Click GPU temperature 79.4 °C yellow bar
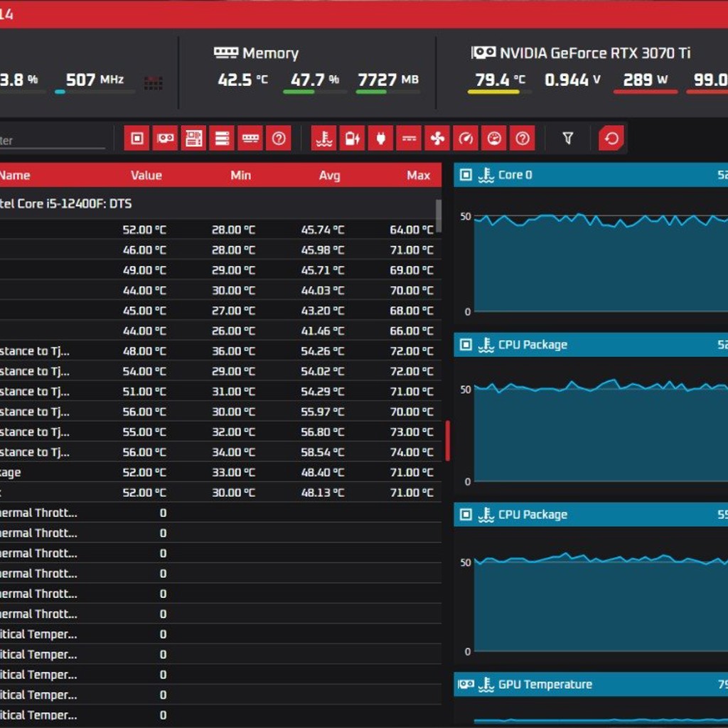728x728 pixels. coord(499,92)
